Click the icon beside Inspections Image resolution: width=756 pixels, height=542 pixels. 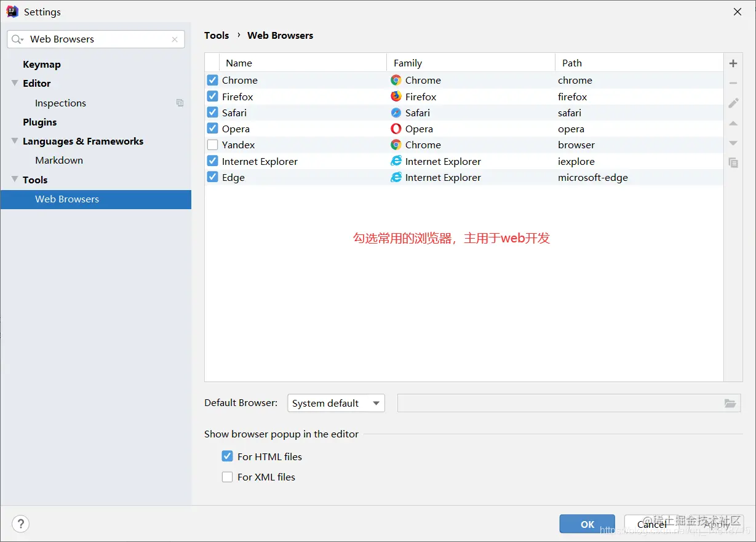point(180,103)
